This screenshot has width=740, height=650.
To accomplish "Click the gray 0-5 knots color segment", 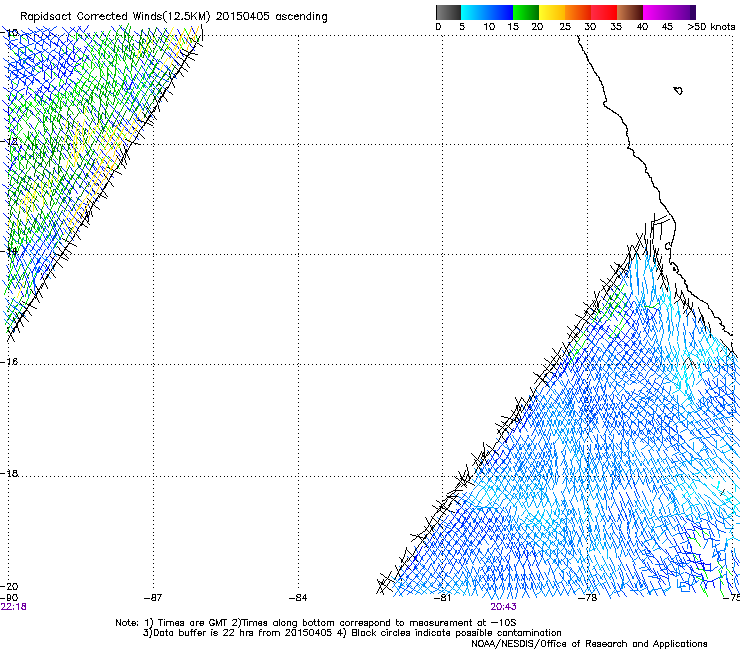I will pyautogui.click(x=448, y=12).
